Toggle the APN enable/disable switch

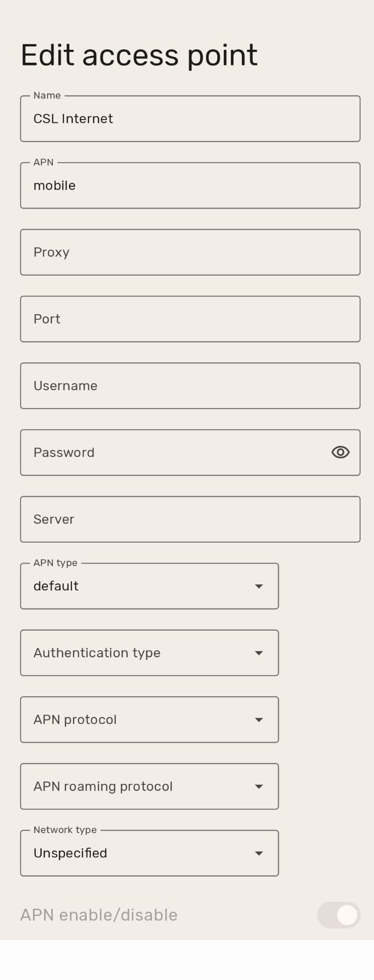point(339,915)
